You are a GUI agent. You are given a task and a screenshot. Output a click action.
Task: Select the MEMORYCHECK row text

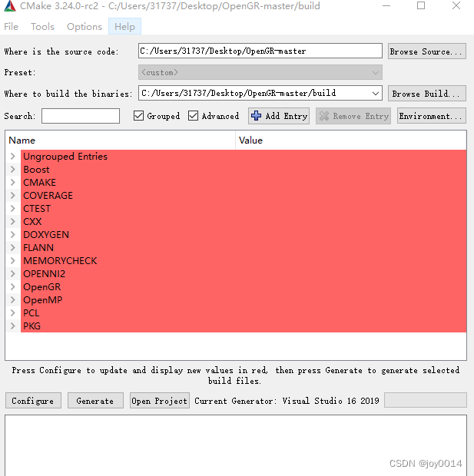(60, 261)
